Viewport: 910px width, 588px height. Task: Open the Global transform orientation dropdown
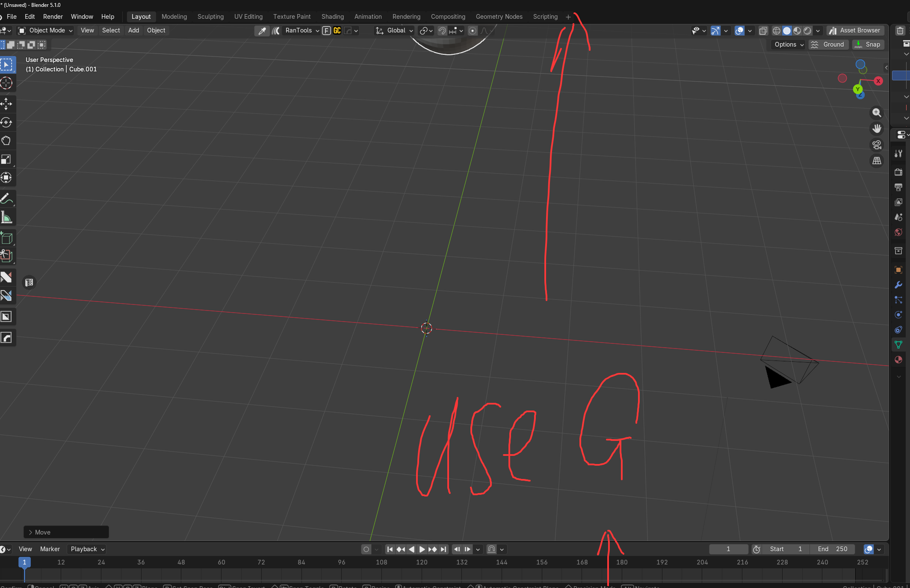(394, 30)
